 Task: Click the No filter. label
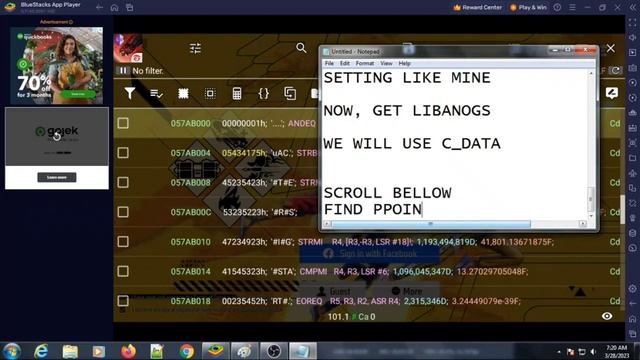click(148, 71)
